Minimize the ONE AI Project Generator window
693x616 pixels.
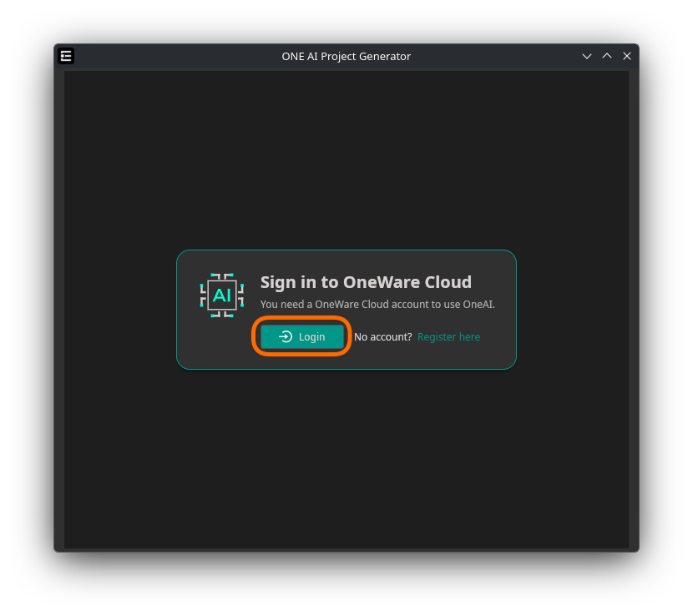587,56
